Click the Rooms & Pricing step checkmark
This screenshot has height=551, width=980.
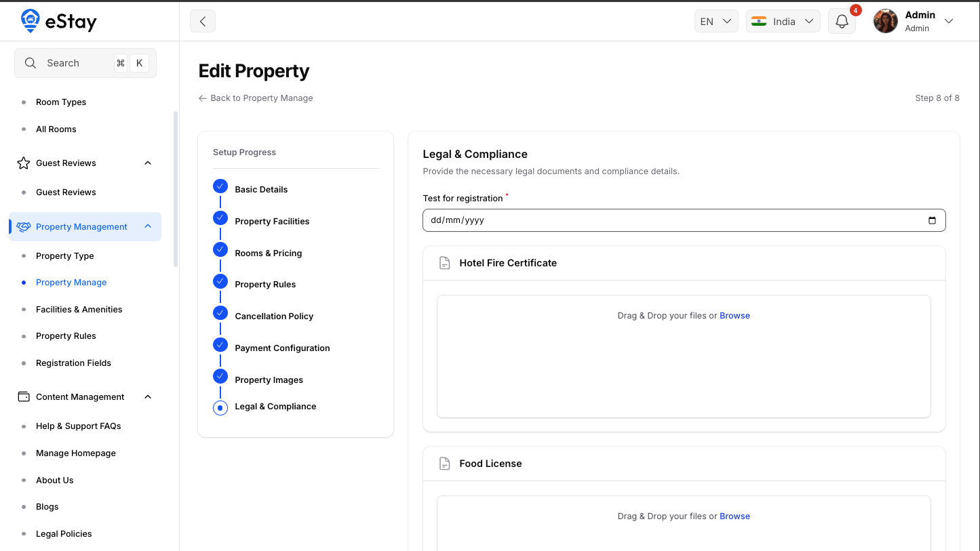pyautogui.click(x=220, y=249)
